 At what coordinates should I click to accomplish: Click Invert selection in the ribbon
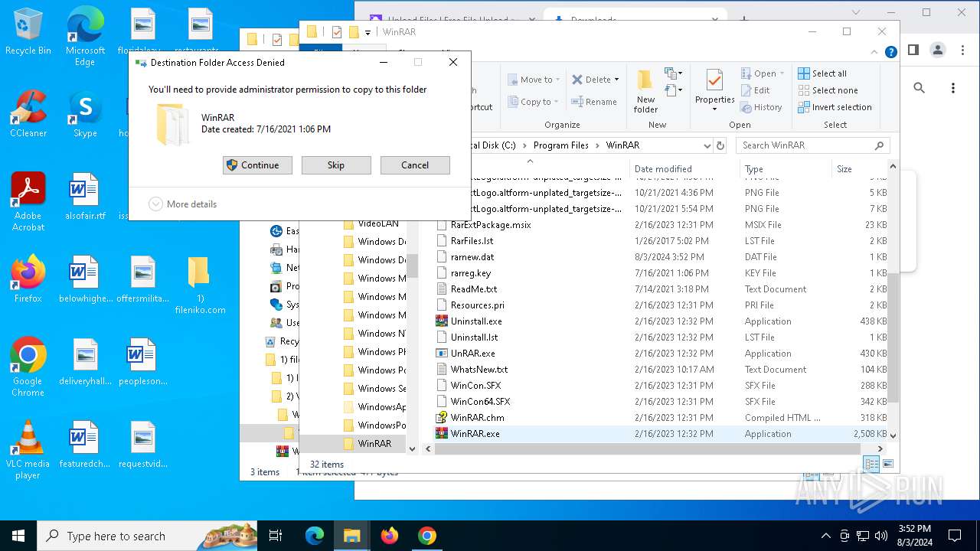click(x=835, y=107)
